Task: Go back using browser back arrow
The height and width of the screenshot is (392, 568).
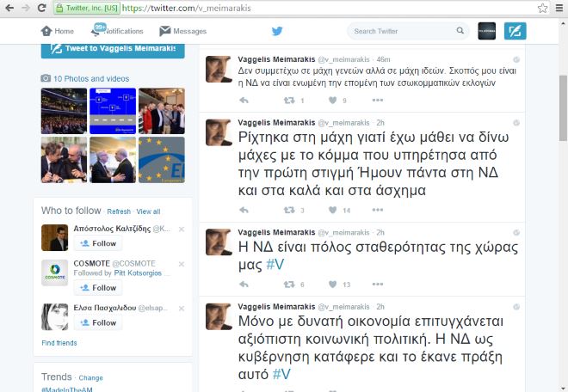Action: coord(9,8)
